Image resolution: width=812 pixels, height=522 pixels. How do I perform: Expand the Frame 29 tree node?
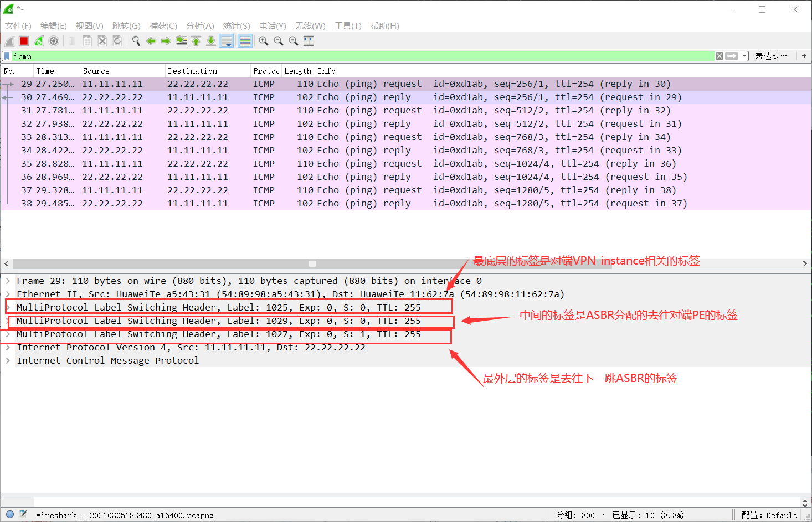[8, 281]
